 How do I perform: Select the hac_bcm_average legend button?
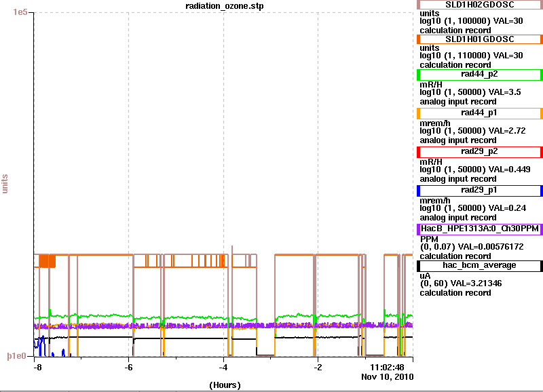tap(480, 266)
